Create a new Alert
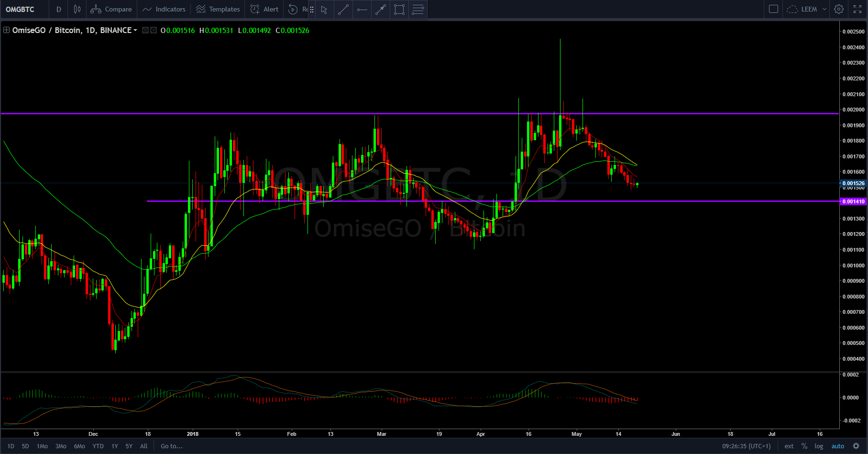 coord(264,9)
